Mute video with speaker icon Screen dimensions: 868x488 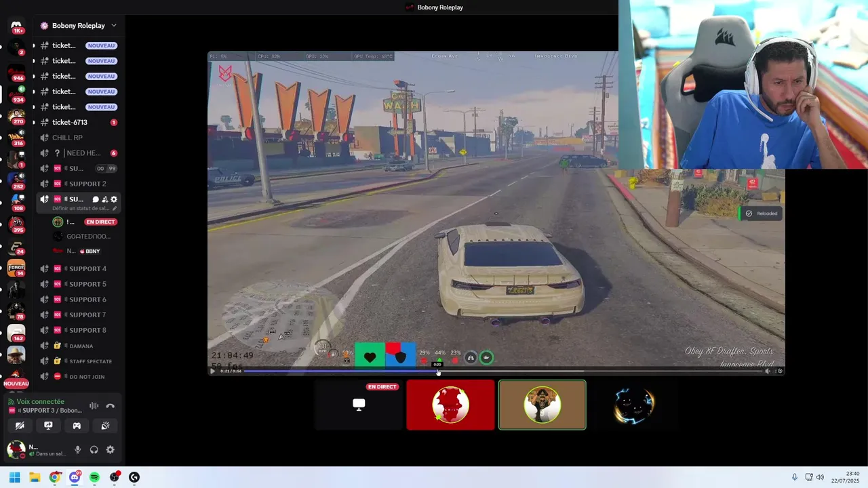coord(768,371)
